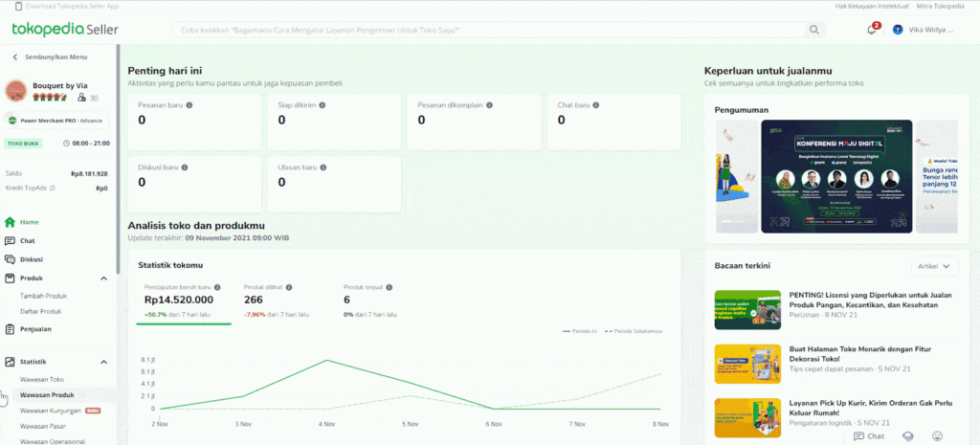Open Tambah Produk menu item
Image resolution: width=980 pixels, height=445 pixels.
click(x=43, y=297)
